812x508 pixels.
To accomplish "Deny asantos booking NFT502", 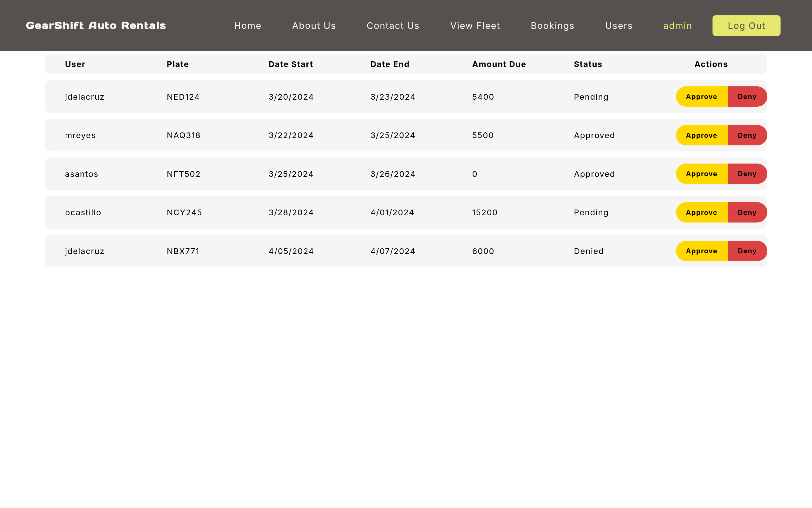I will click(747, 174).
